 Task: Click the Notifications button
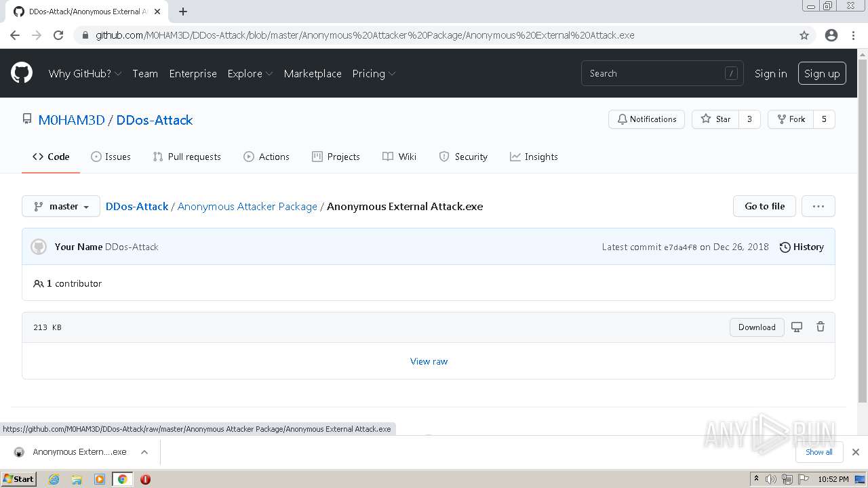[x=647, y=119]
